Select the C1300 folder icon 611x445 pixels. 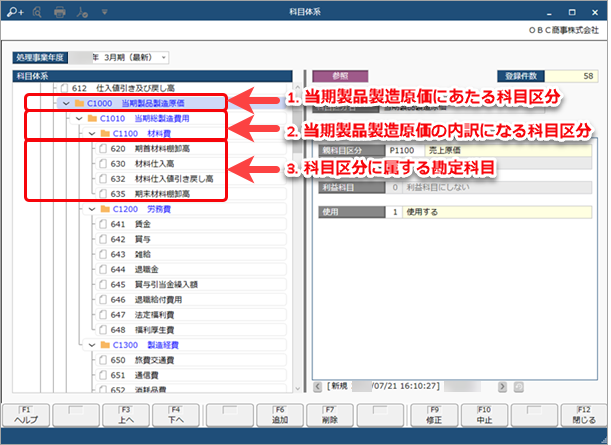point(105,345)
